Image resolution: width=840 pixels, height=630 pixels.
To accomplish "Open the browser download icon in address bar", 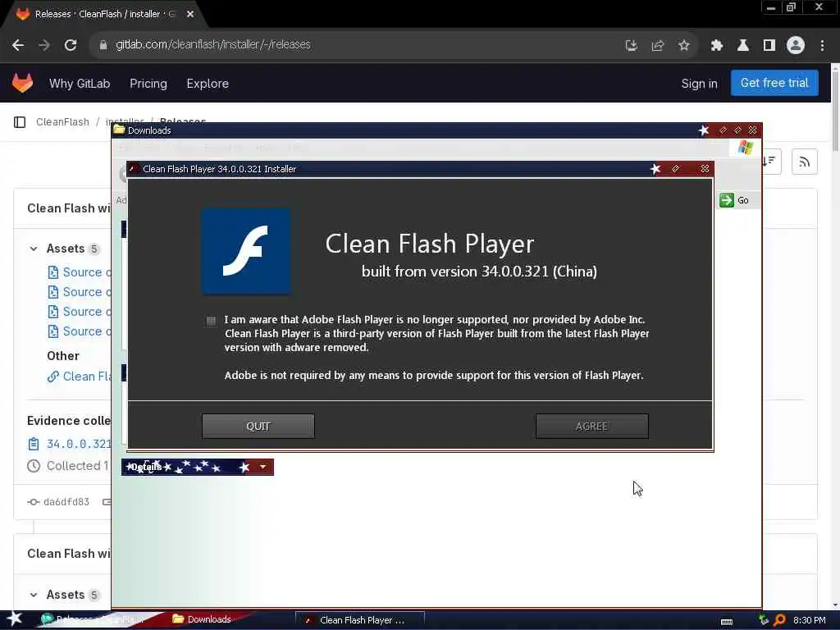I will (x=632, y=46).
